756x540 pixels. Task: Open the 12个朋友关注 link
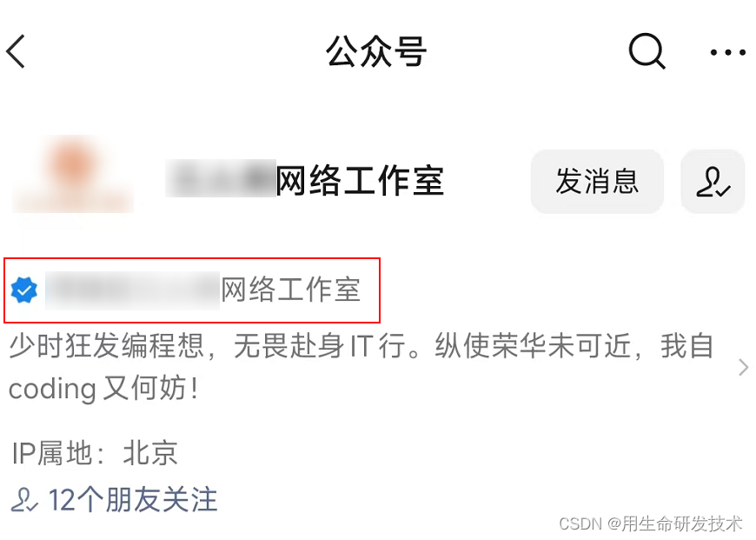(114, 499)
